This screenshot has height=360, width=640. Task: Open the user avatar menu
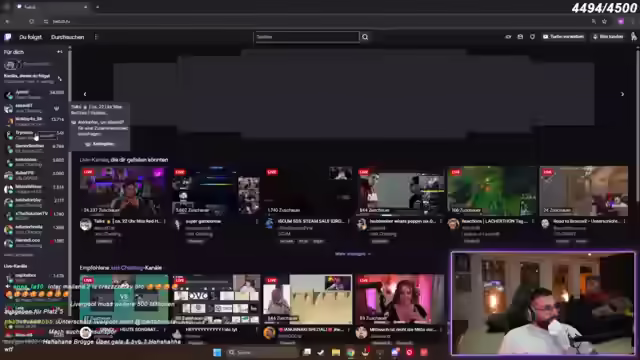(633, 37)
